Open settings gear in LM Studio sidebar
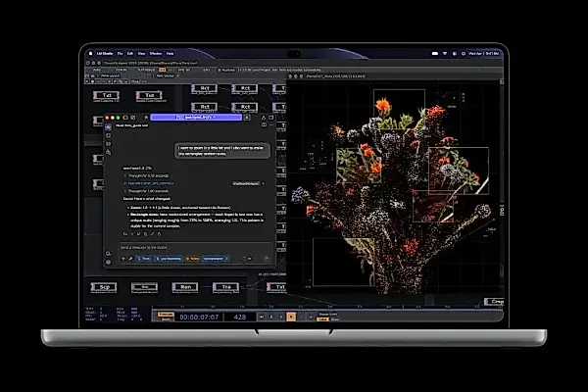Image resolution: width=588 pixels, height=392 pixels. 109,263
